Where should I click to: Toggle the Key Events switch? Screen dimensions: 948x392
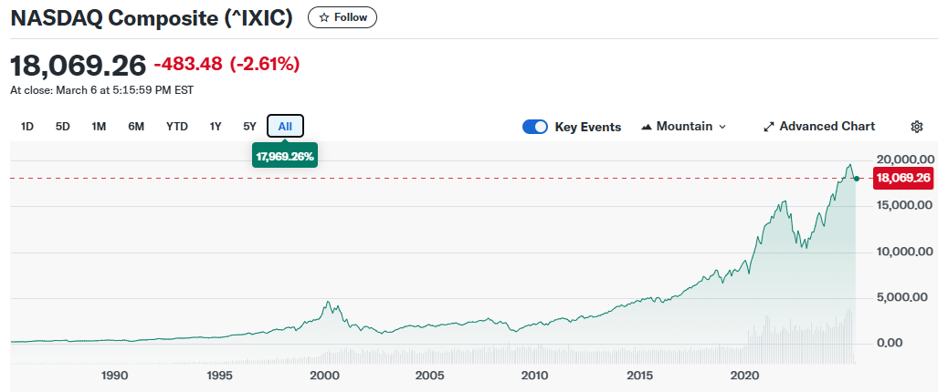click(x=534, y=127)
